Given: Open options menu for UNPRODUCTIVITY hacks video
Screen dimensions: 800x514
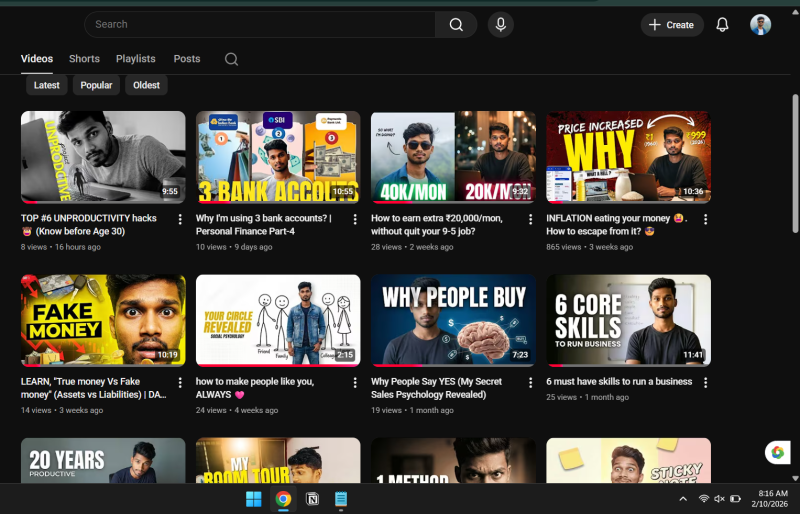Looking at the screenshot, I should click(180, 219).
